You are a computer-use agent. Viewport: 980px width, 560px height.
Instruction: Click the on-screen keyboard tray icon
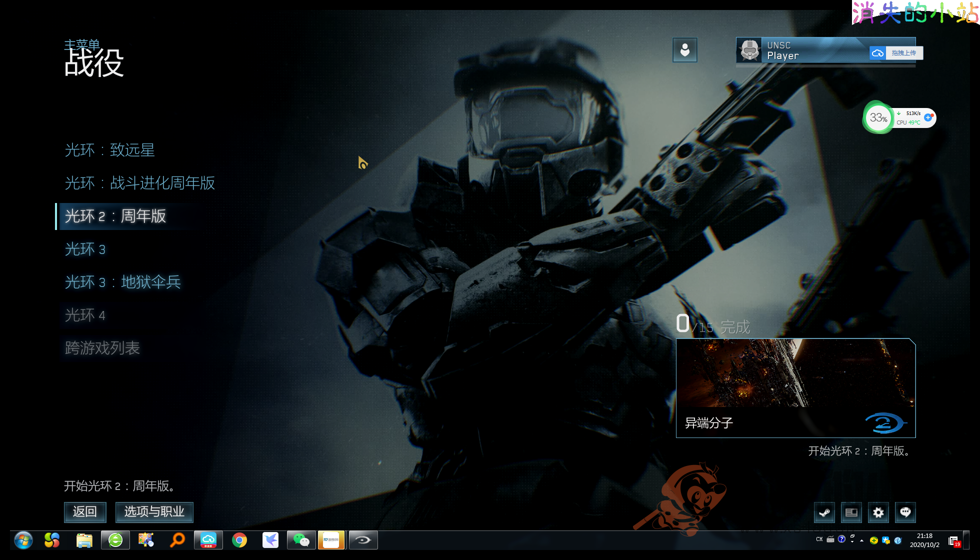[x=830, y=539]
